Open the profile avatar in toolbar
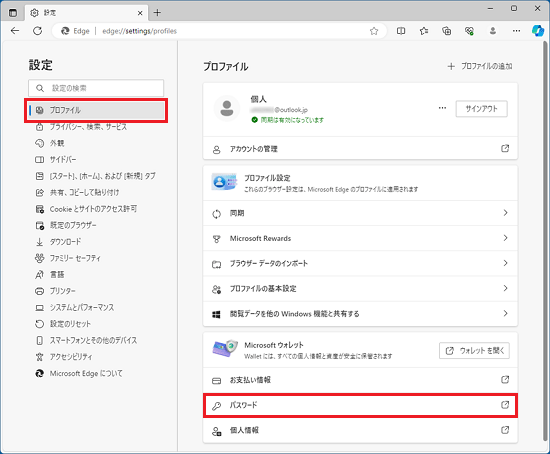The image size is (550, 454). coord(493,31)
